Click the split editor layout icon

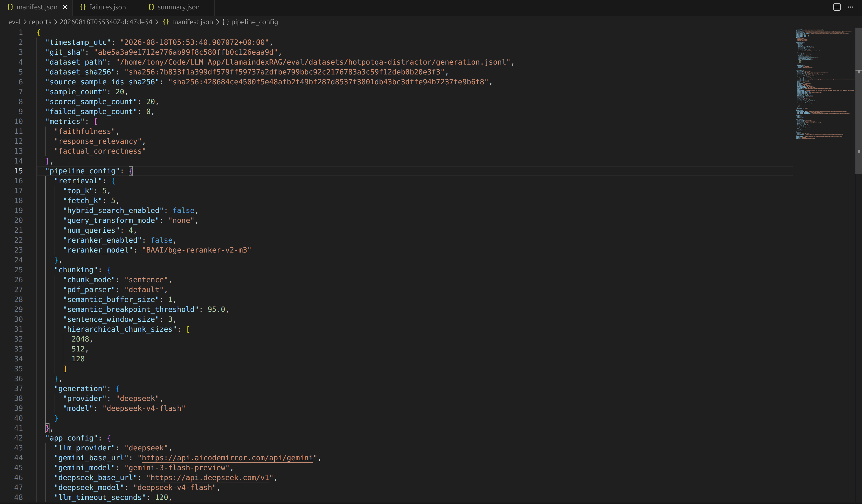coord(837,7)
